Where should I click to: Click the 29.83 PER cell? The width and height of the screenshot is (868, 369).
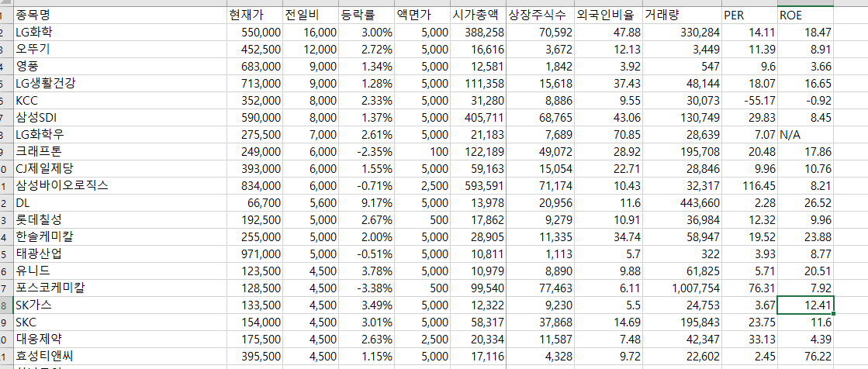(749, 117)
